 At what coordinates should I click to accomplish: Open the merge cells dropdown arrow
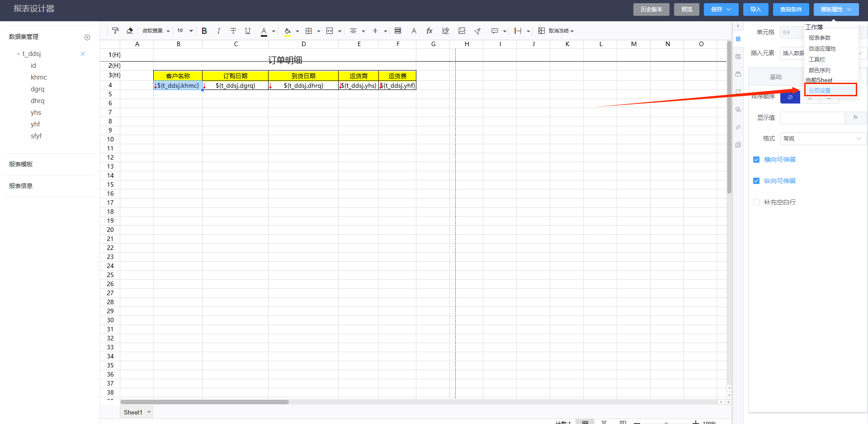[340, 31]
